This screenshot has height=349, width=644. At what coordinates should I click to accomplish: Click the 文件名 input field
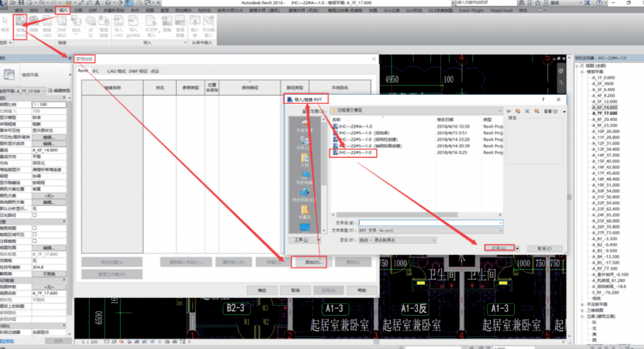click(431, 223)
